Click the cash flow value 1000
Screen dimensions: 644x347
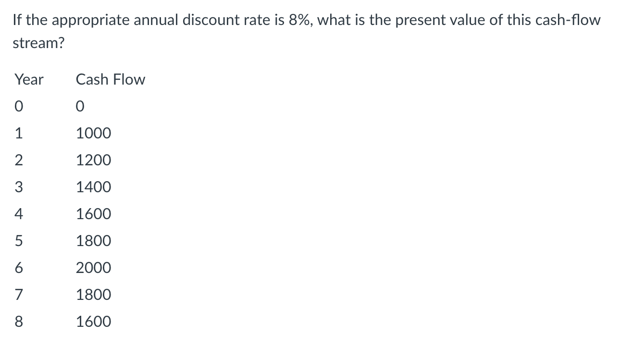pos(93,133)
